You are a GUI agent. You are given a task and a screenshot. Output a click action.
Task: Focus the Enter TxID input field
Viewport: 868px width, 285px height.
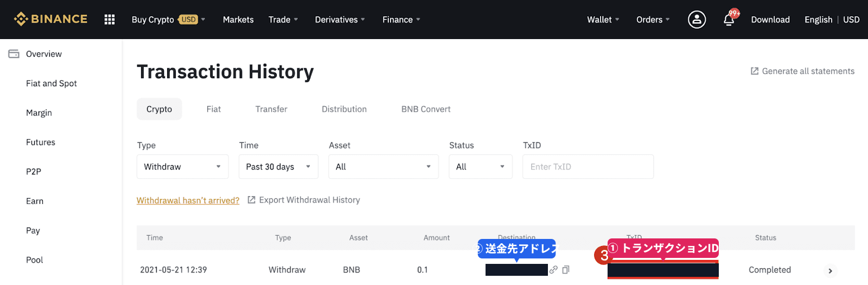pos(588,166)
